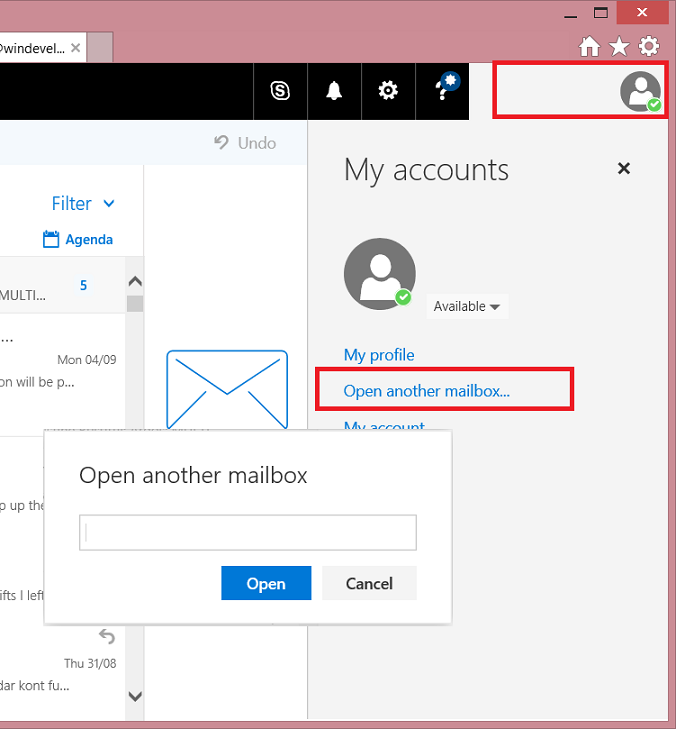676x729 pixels.
Task: Expand the Filter dropdown
Action: pos(83,204)
